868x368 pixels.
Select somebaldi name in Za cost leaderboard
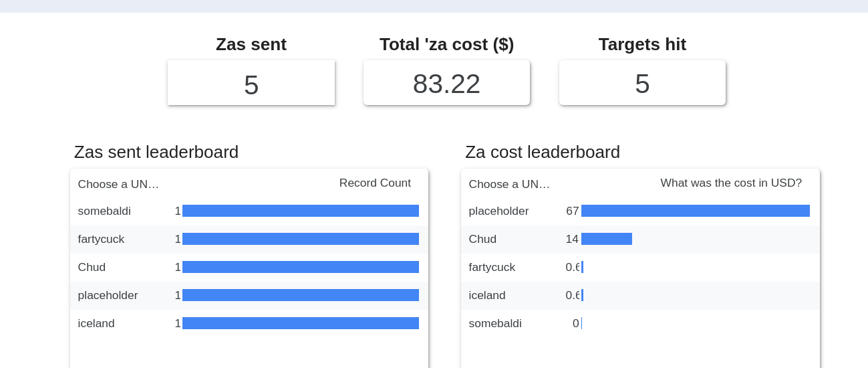coord(495,324)
